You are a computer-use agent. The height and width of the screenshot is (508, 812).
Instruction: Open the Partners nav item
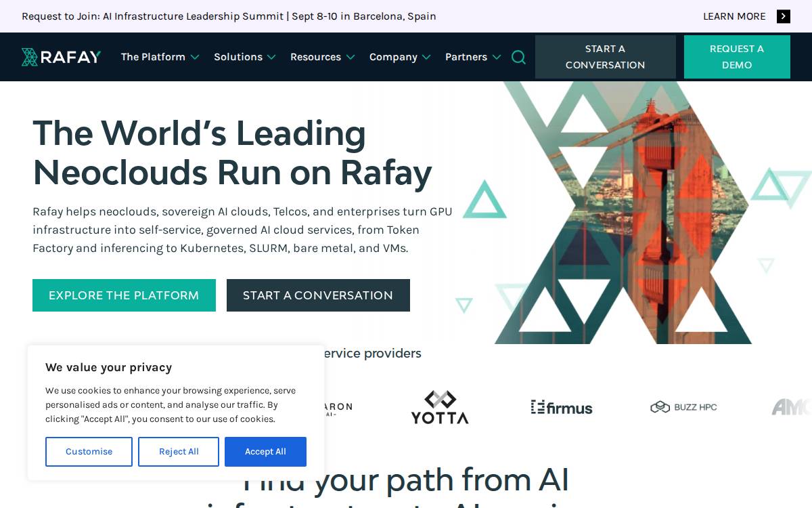(466, 57)
